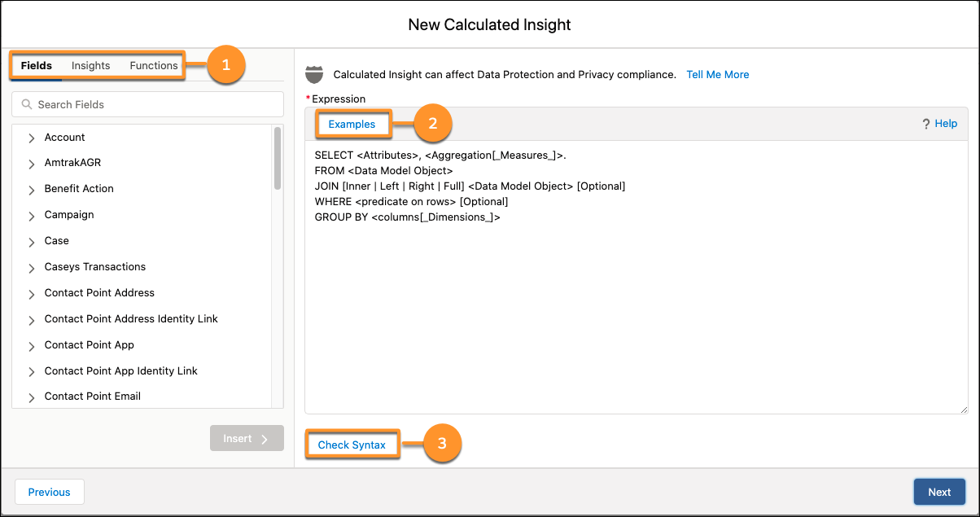Screen dimensions: 980x517
Task: Expand the AmtrakAGR chevron
Action: point(32,163)
